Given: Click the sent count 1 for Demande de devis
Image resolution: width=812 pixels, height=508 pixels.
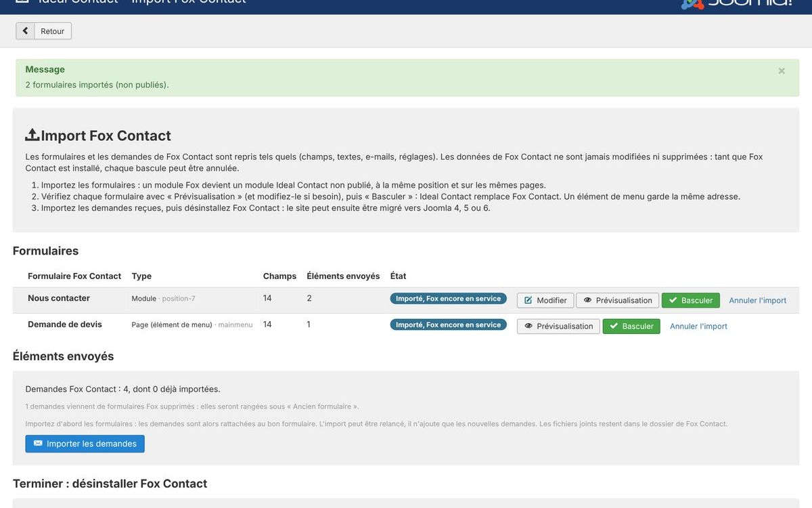Looking at the screenshot, I should pyautogui.click(x=309, y=324).
